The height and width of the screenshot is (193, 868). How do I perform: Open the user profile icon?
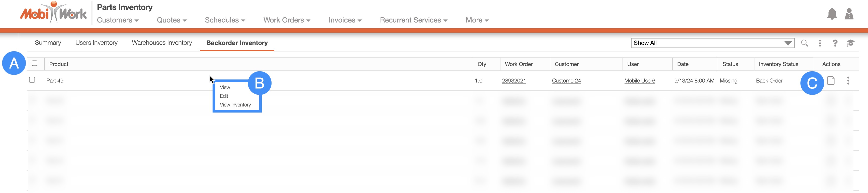coord(849,14)
